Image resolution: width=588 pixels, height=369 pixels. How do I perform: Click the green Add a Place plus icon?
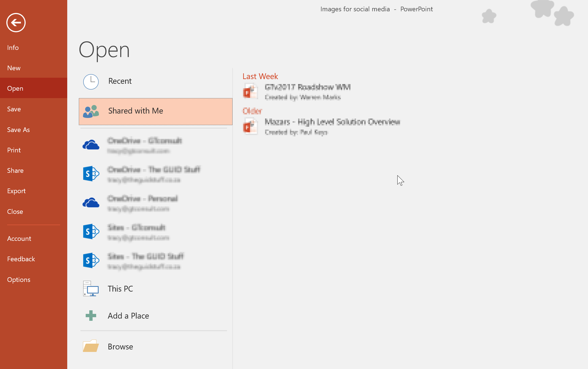click(91, 316)
